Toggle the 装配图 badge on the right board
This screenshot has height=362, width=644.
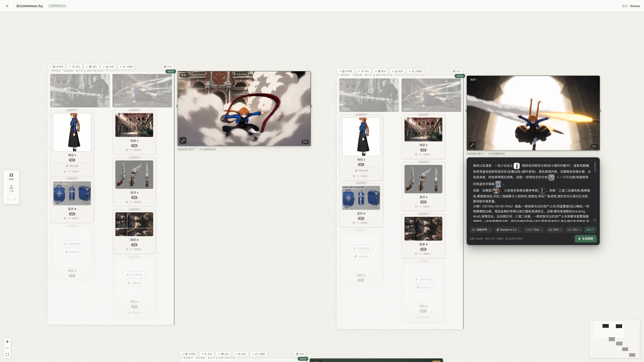click(460, 76)
